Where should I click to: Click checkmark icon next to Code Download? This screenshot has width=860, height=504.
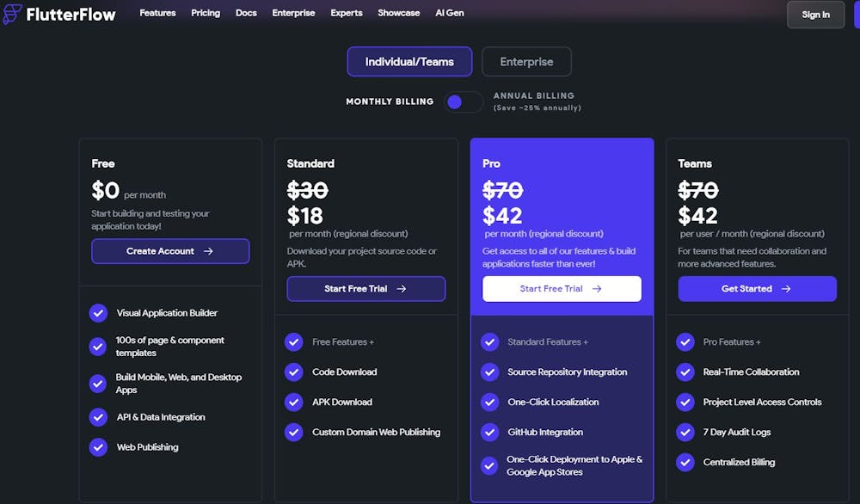[294, 372]
